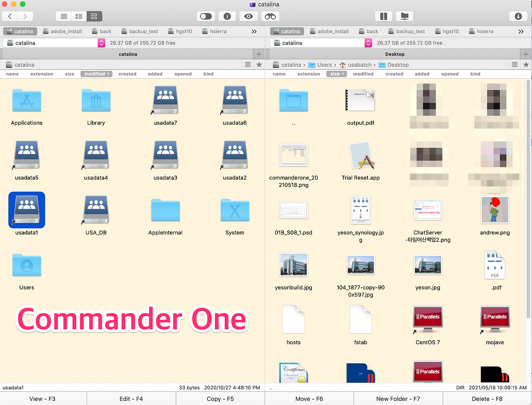Open the size sort dropdown in right pane
Screen dimensions: 532x405
[x=336, y=74]
